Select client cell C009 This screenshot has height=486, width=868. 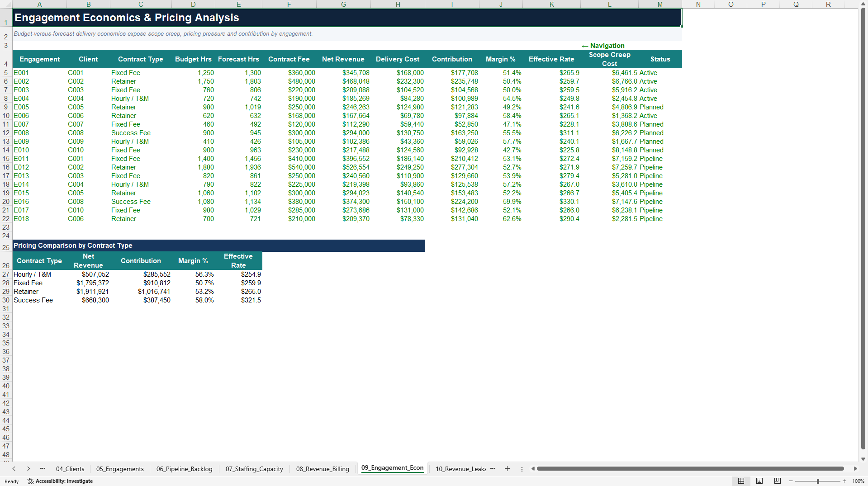88,142
